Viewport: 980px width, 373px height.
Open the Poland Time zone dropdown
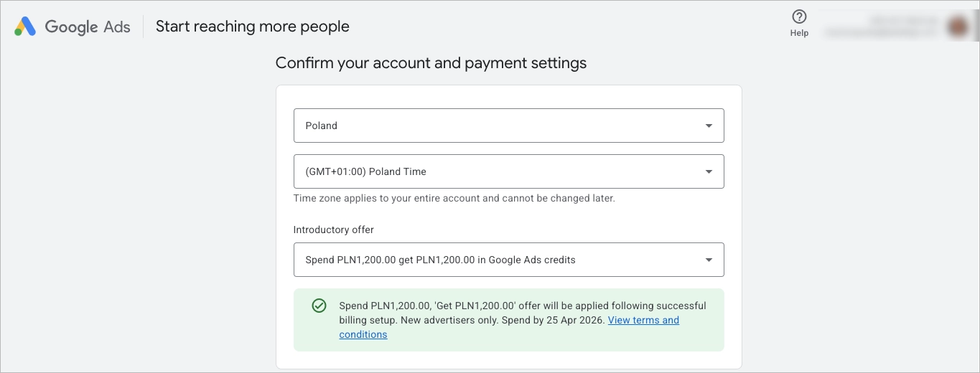pyautogui.click(x=508, y=171)
